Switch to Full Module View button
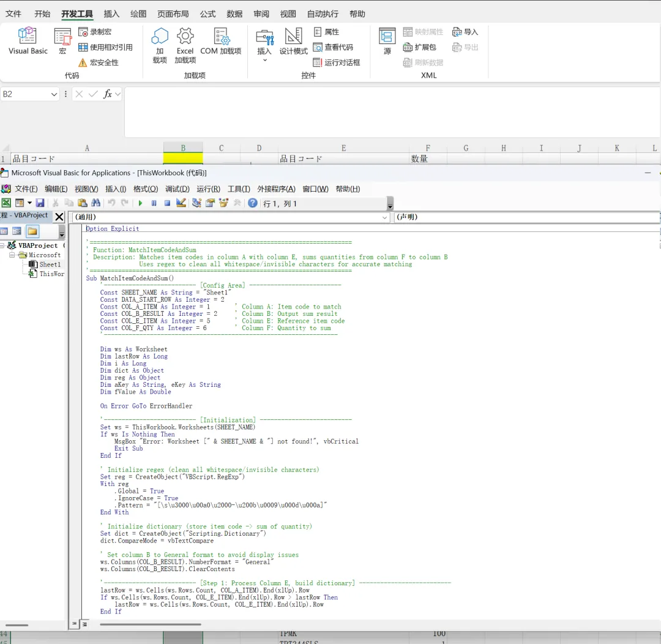 [84, 624]
